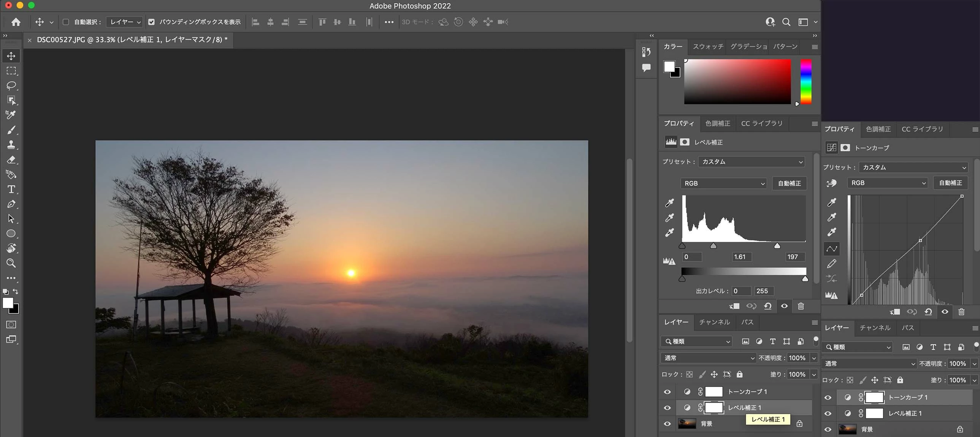This screenshot has width=980, height=437.
Task: Select the Pen tool
Action: pos(11,204)
